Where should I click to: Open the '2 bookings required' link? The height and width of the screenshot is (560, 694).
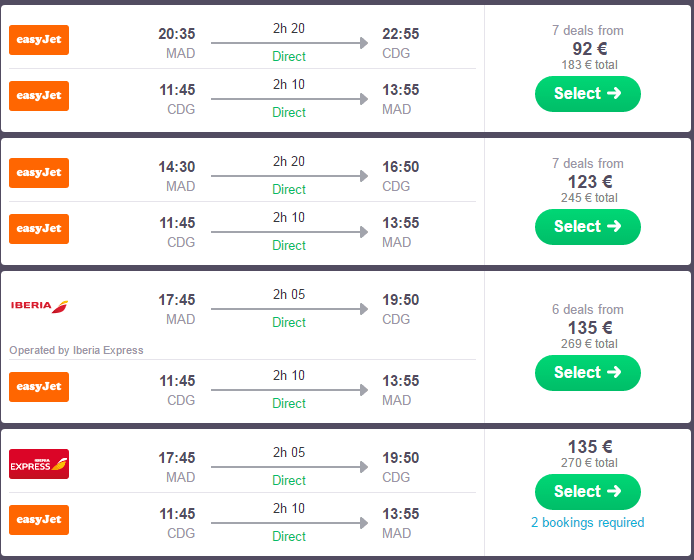click(588, 523)
